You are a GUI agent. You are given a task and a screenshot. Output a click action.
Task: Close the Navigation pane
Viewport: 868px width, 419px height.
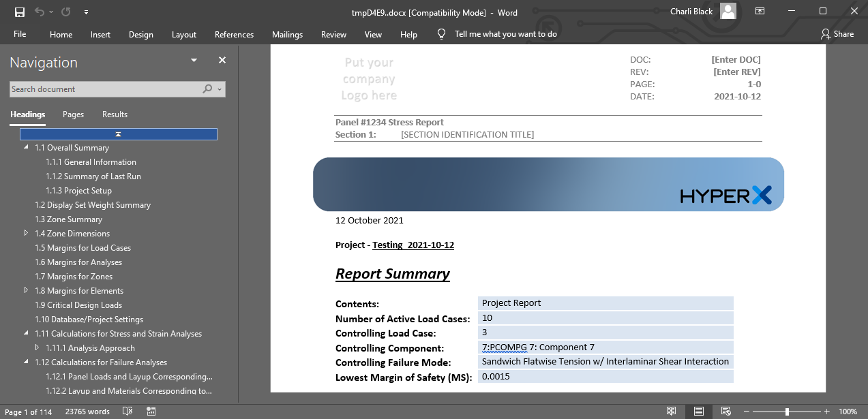pos(222,60)
